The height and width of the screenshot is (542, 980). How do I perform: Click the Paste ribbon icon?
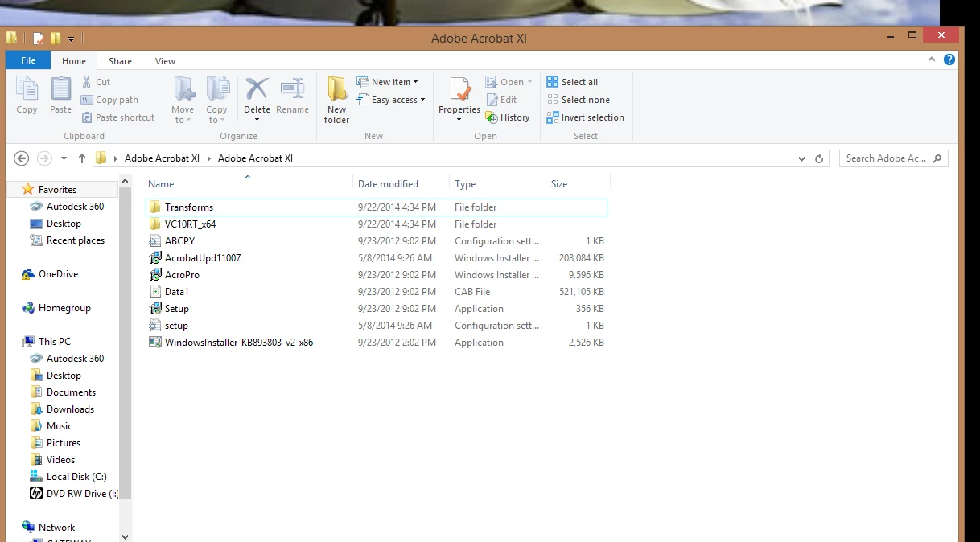coord(60,96)
